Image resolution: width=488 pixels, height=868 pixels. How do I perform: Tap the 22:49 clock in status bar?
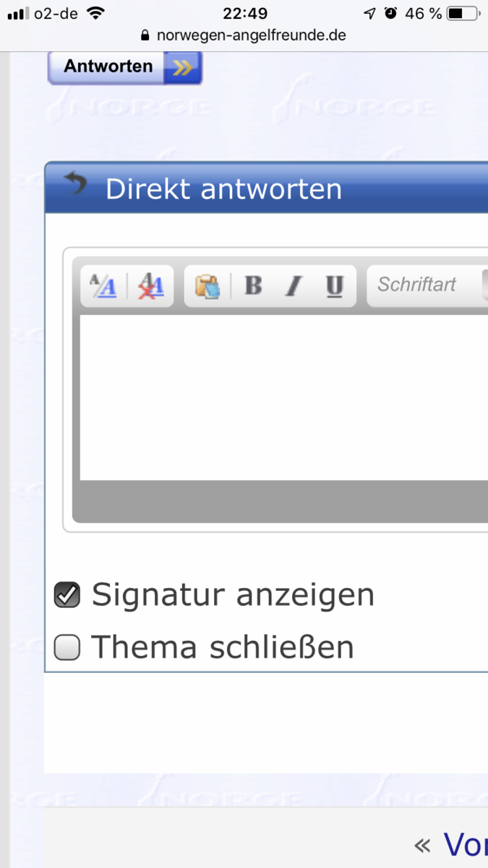[244, 13]
